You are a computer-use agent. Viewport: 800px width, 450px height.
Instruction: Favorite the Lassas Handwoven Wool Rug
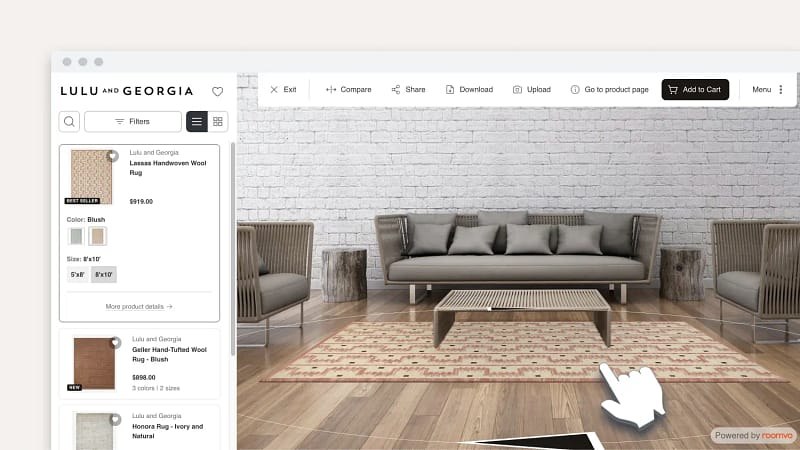coord(113,156)
